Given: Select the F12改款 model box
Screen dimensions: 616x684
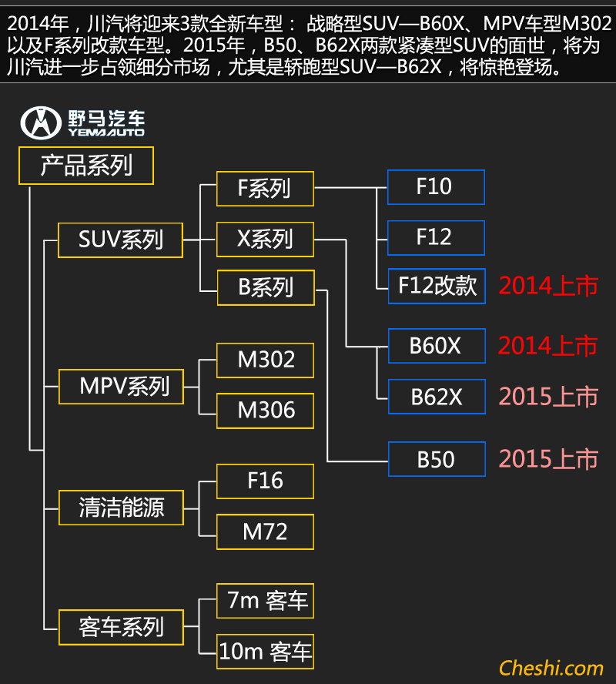Looking at the screenshot, I should (437, 287).
